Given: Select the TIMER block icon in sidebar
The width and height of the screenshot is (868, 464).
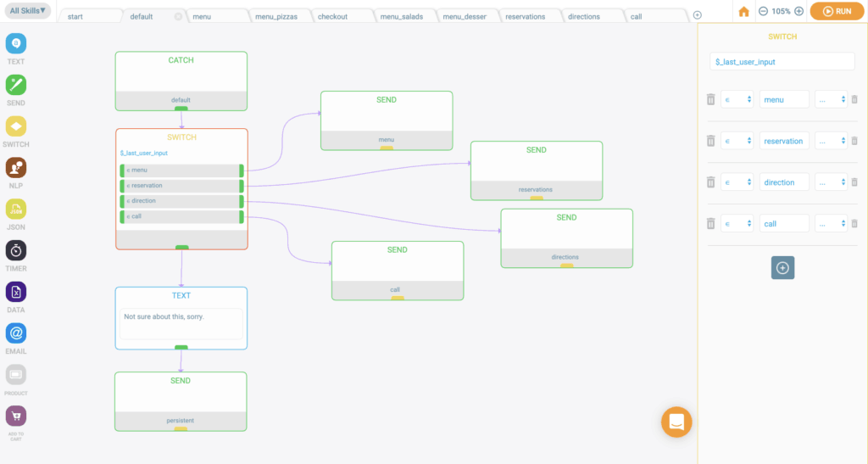Looking at the screenshot, I should 16,250.
